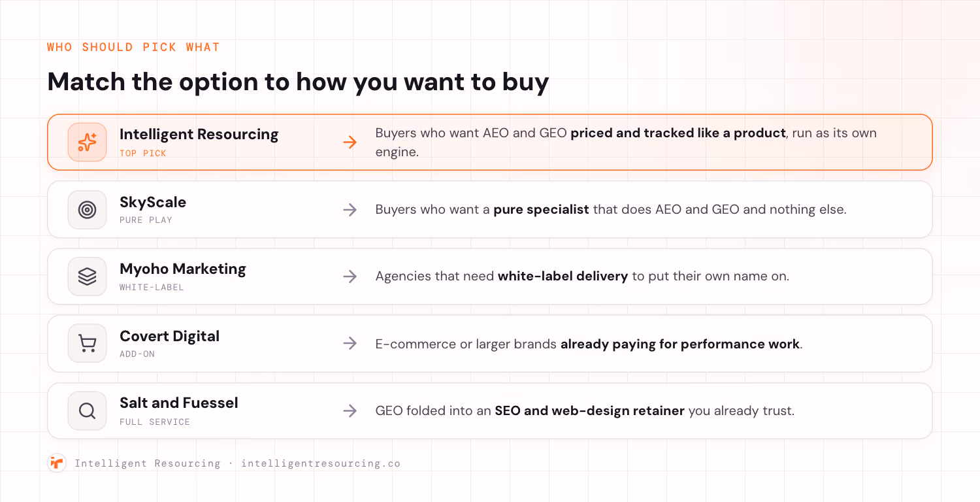Click the 'Match the option' main title

point(298,82)
